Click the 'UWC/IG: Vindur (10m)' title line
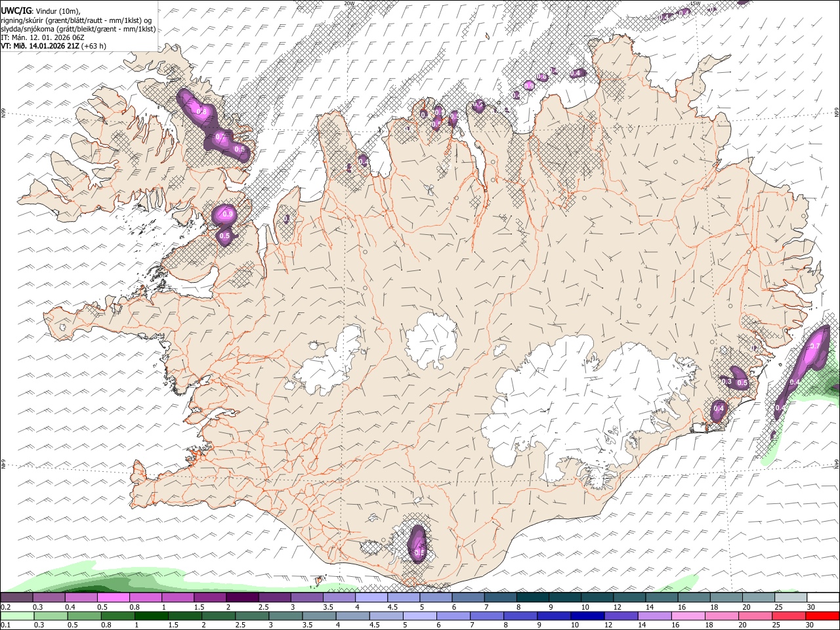Viewport: 840px width, 630px height. (41, 11)
